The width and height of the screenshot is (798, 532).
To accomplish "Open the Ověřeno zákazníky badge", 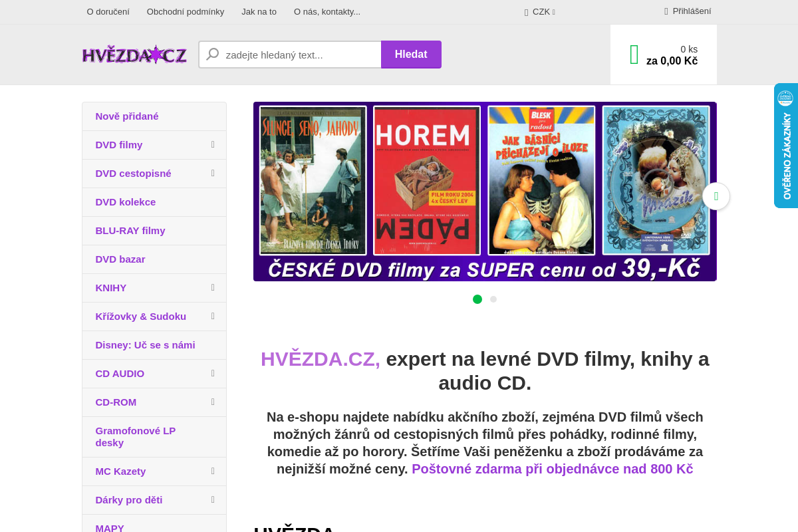I will point(787,146).
